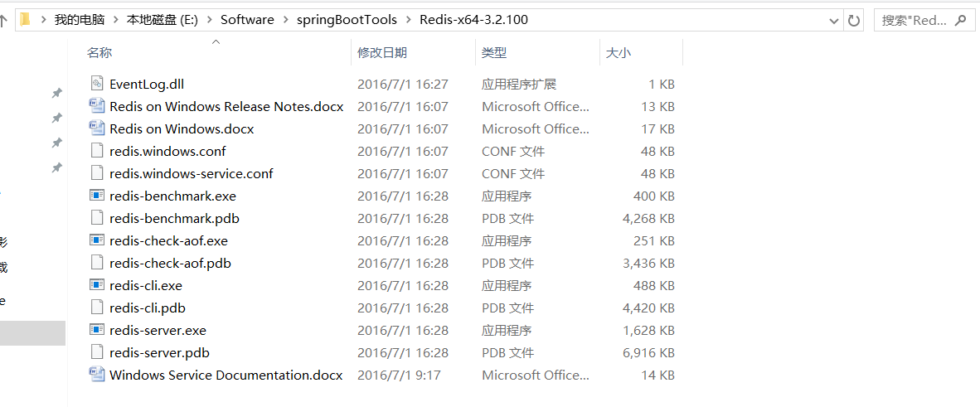This screenshot has height=407, width=980.
Task: Select redis-cli.exe file name
Action: coord(146,286)
